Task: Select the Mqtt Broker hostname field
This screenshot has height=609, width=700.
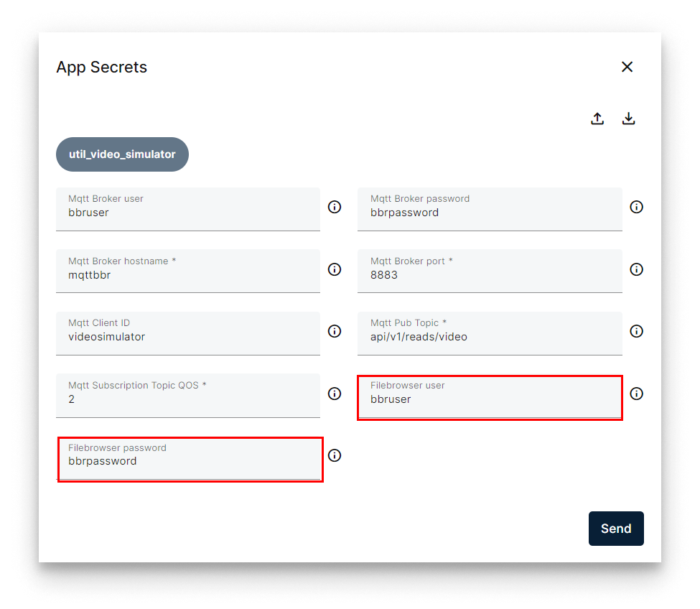Action: (x=188, y=271)
